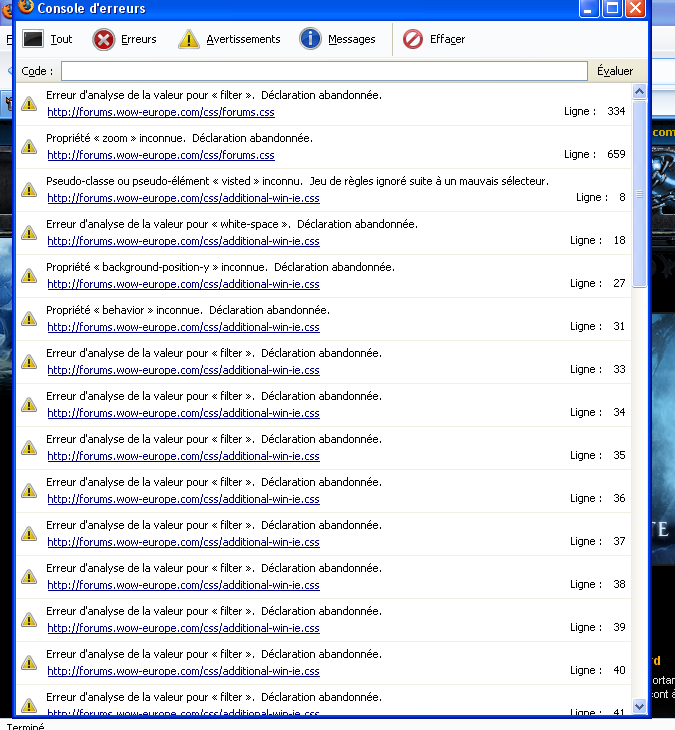The width and height of the screenshot is (675, 730).
Task: Click warning icon of line 33 entry
Action: pyautogui.click(x=29, y=361)
